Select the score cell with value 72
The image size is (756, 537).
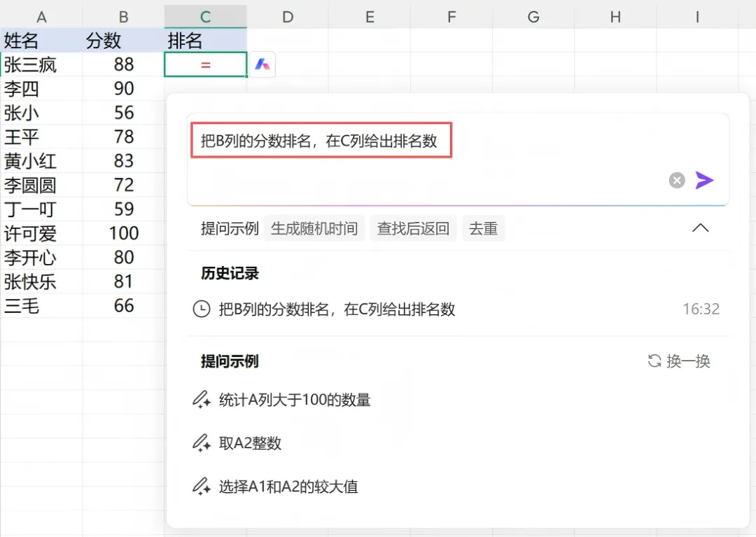point(123,185)
